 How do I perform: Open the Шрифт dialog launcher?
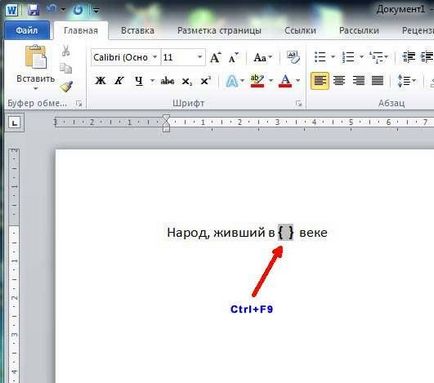(299, 104)
